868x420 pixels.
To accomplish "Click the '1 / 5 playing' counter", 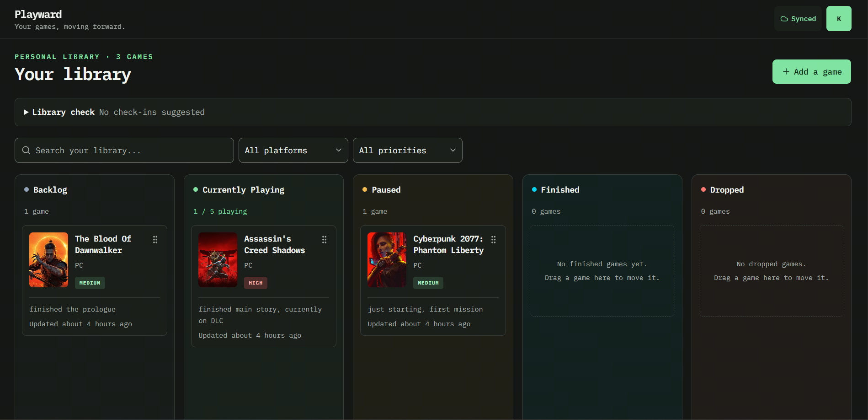I will [220, 211].
